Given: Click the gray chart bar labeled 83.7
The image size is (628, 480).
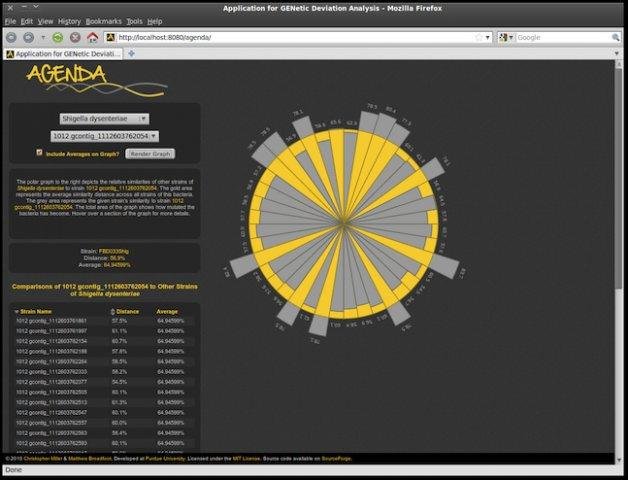Looking at the screenshot, I should (445, 265).
